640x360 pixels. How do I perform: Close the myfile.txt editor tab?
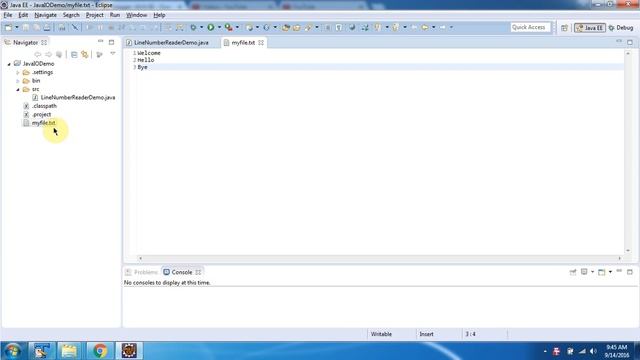261,43
